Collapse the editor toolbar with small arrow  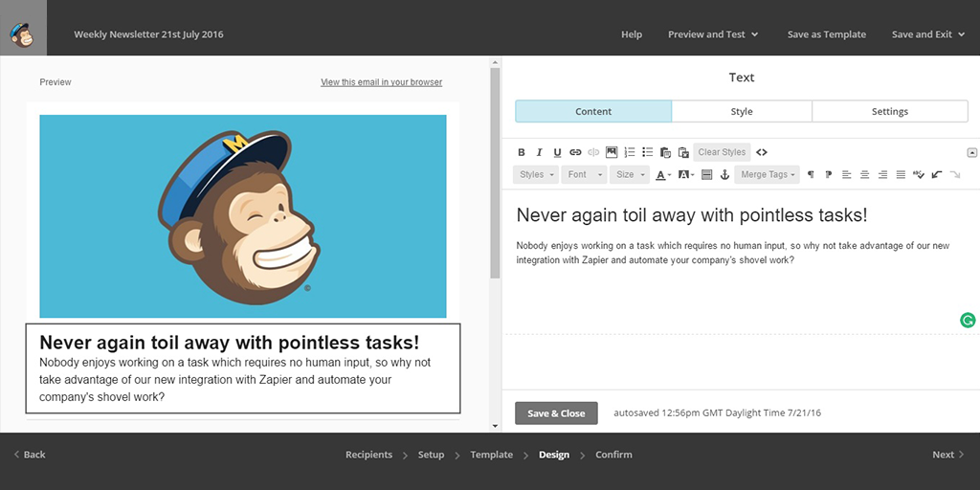point(972,152)
